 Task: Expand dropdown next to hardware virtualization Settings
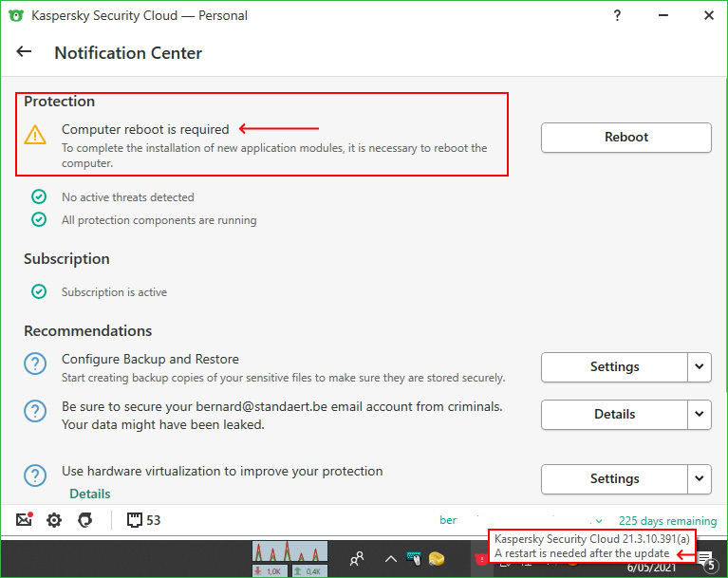tap(700, 478)
